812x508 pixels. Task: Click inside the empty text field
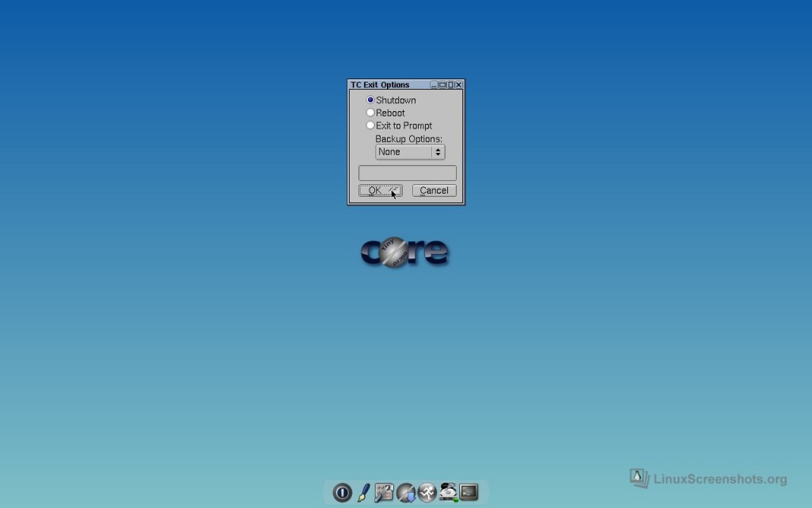[406, 172]
